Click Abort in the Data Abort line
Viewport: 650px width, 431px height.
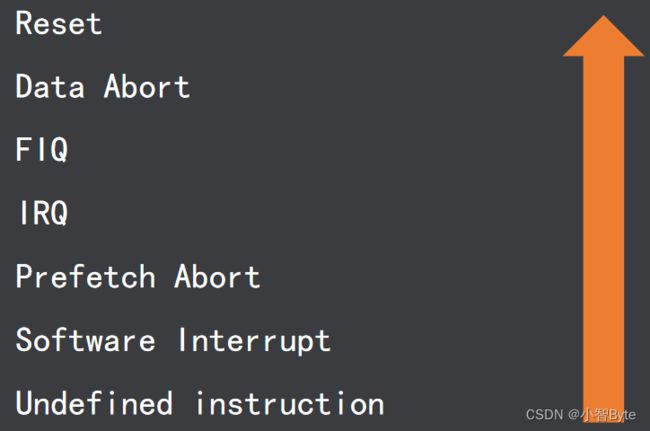pyautogui.click(x=147, y=86)
